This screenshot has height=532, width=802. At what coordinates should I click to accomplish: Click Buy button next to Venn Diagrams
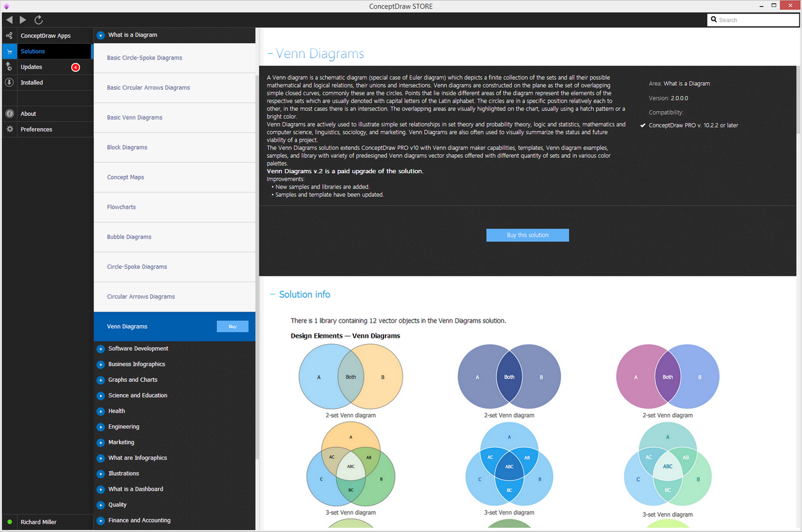click(x=232, y=326)
